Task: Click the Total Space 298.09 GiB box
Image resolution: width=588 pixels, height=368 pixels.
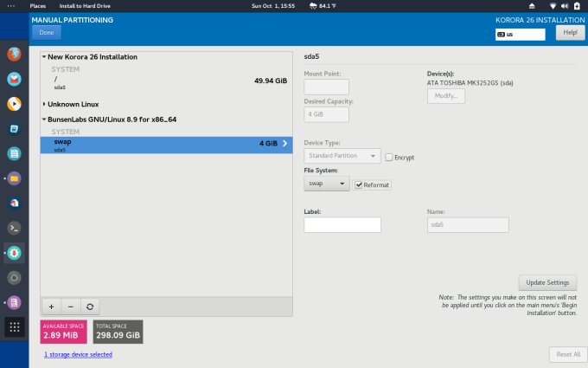Action: [118, 332]
